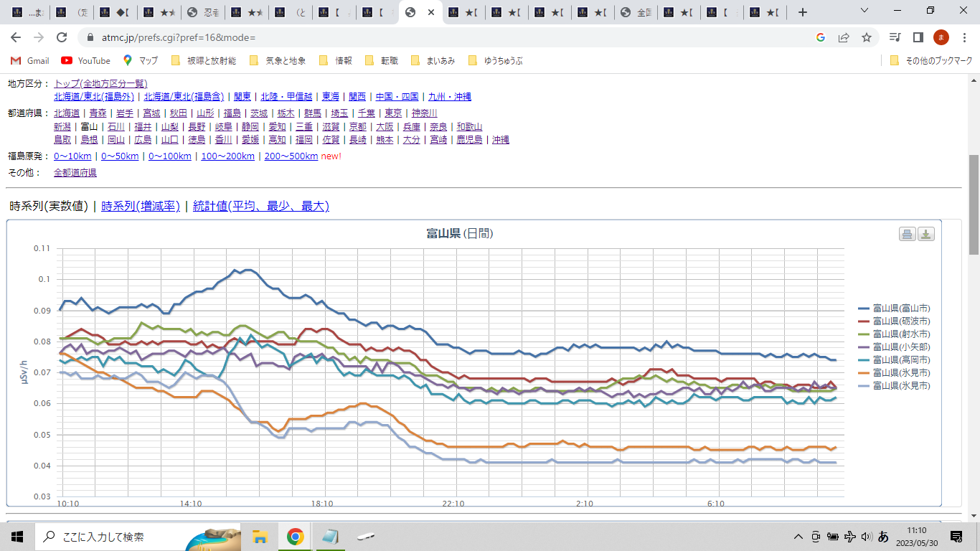Switch to the 全国 browser tab
Image resolution: width=980 pixels, height=551 pixels.
[x=636, y=12]
